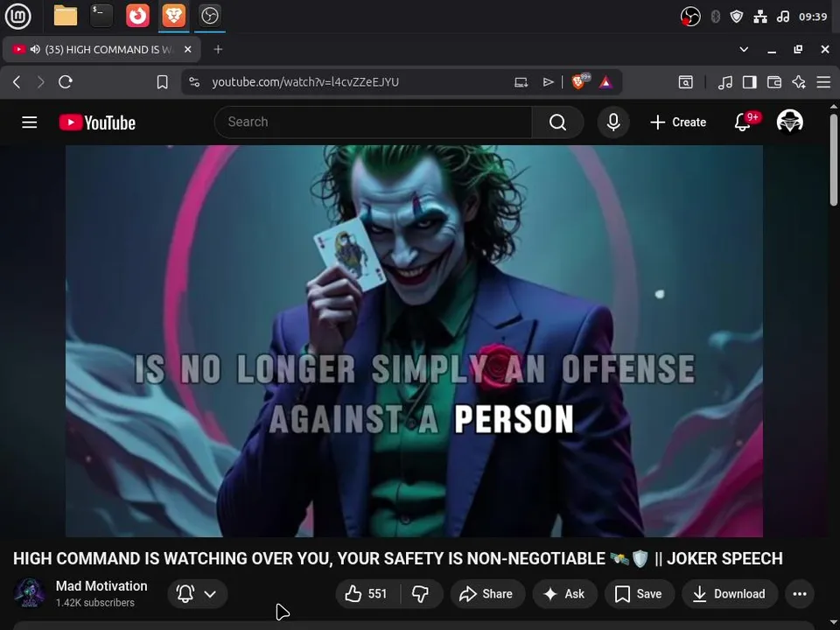Download this video
This screenshot has width=840, height=630.
[x=730, y=593]
